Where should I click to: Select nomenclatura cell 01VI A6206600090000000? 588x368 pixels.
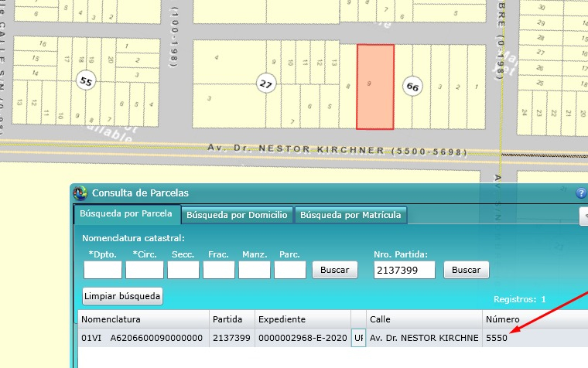coord(142,338)
